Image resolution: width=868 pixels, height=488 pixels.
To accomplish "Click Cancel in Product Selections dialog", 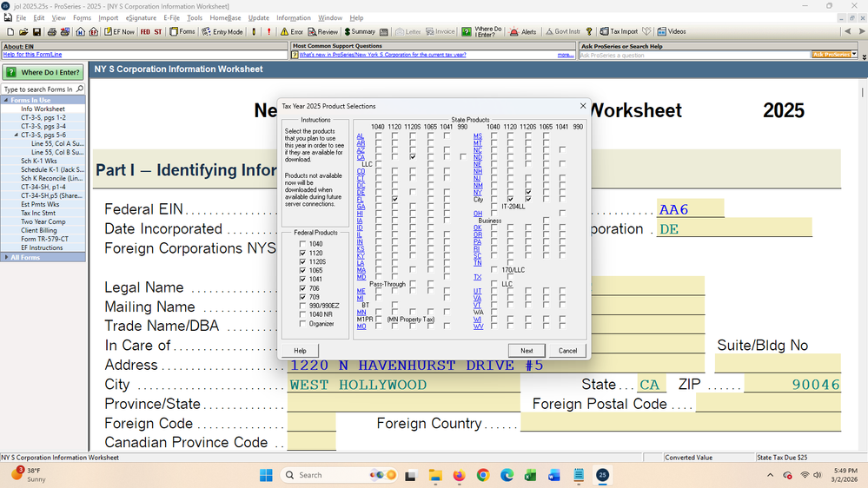I will 567,350.
